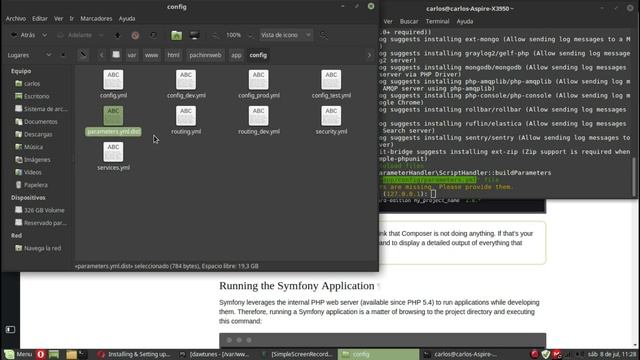The height and width of the screenshot is (360, 640).
Task: Click the stop loading icon
Action: pyautogui.click(x=135, y=36)
